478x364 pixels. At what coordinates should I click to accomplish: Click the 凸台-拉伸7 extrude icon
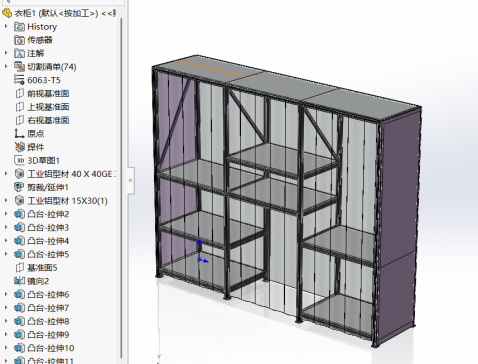tap(19, 308)
